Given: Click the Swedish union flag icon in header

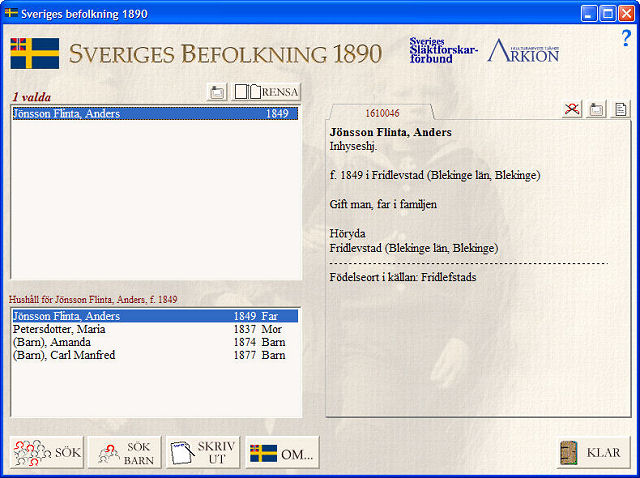Looking at the screenshot, I should (x=35, y=53).
